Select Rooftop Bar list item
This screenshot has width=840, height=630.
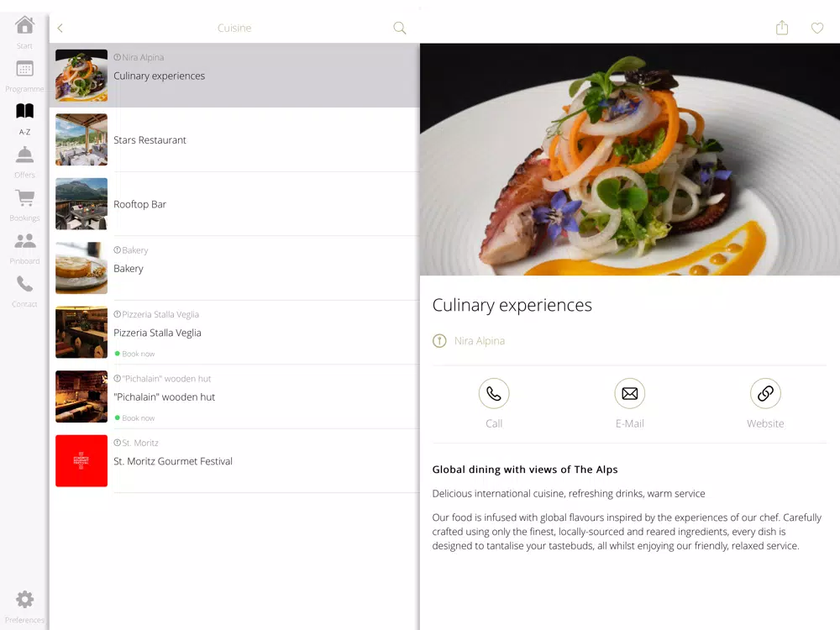234,204
